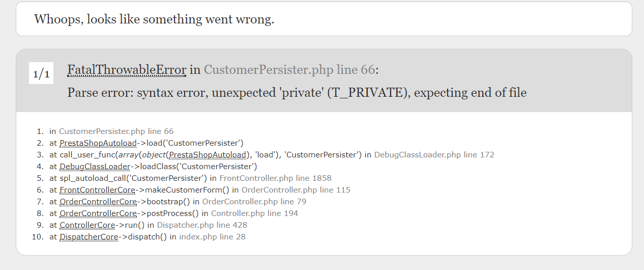Open Controller.php line 194 file link
Image resolution: width=644 pixels, height=270 pixels.
click(x=254, y=213)
